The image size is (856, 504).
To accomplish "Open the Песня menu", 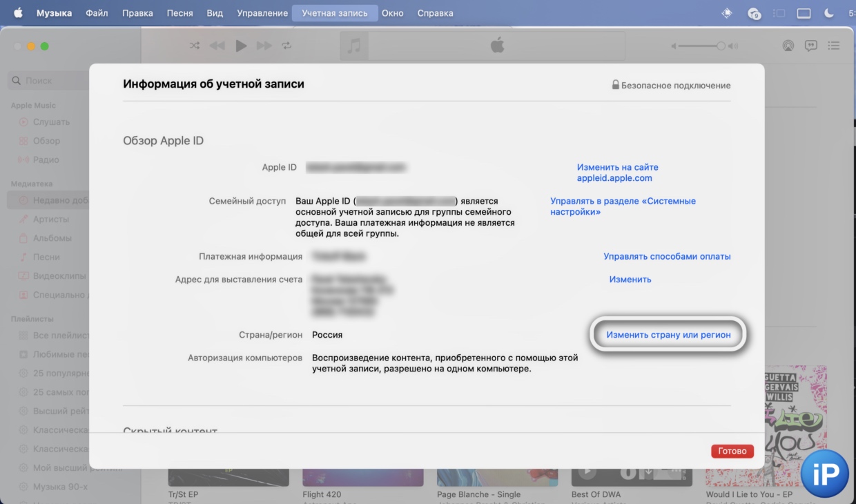I will tap(179, 13).
